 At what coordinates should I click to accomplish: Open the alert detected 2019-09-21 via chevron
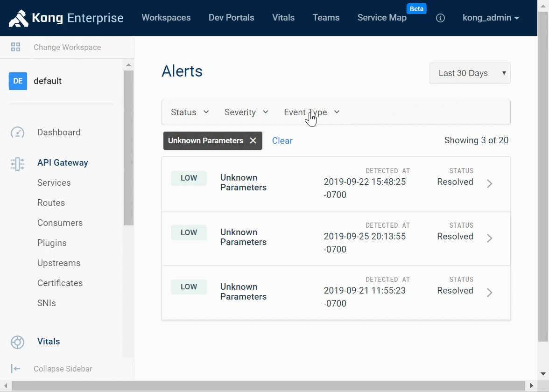click(x=489, y=293)
